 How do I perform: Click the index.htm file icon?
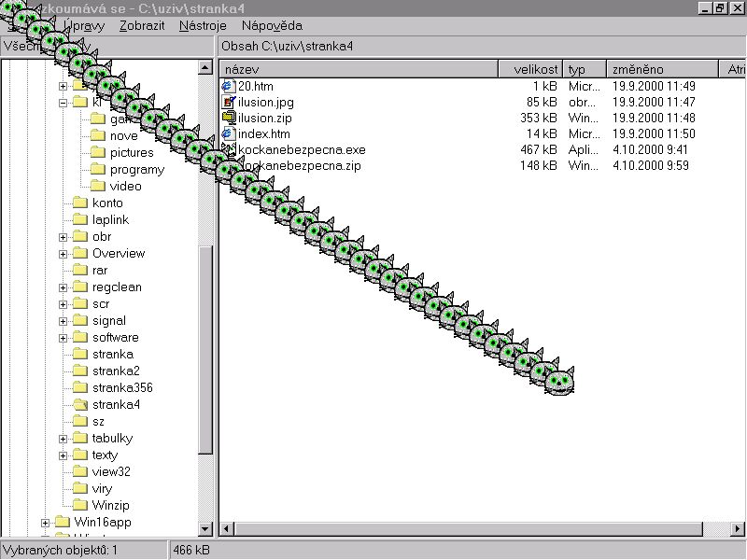click(230, 133)
